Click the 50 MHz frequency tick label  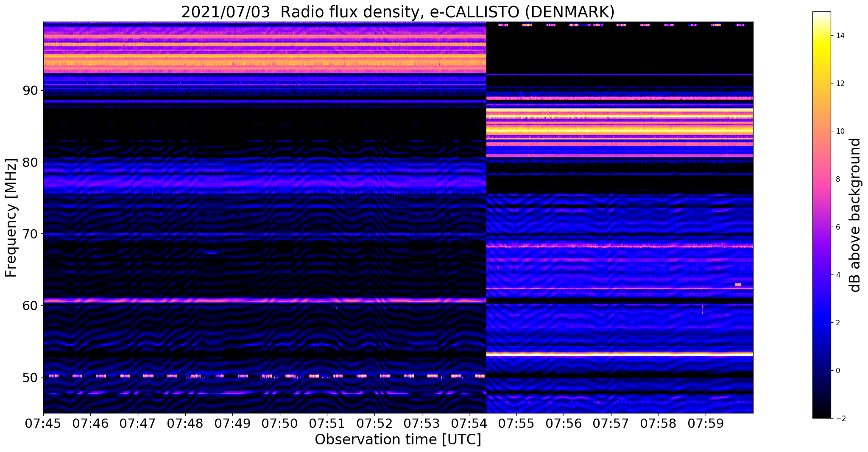(x=30, y=377)
